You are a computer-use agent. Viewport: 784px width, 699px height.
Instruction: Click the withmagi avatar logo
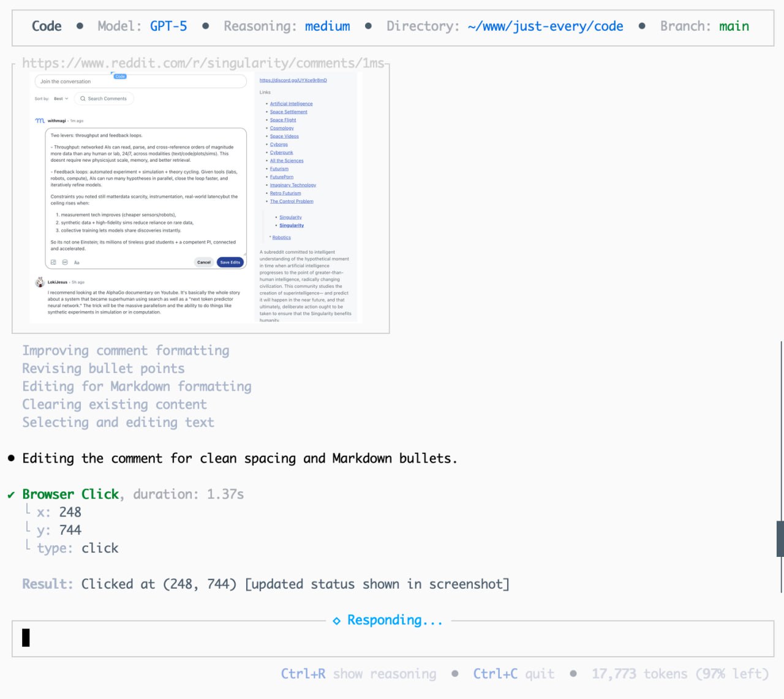(x=40, y=121)
